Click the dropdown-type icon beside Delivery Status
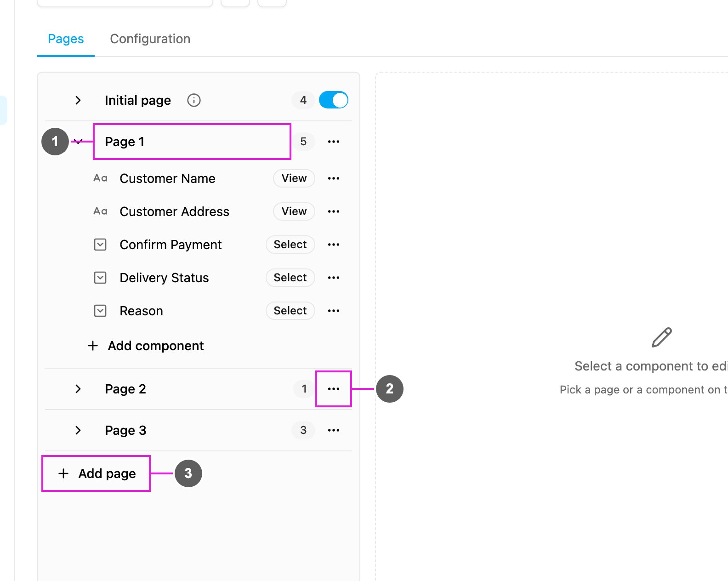 [100, 278]
